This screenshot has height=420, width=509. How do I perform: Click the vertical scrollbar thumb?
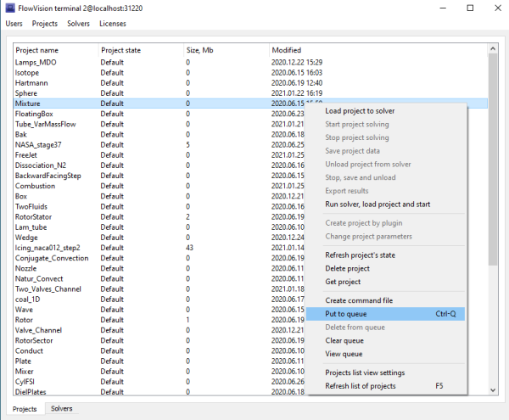[x=493, y=160]
